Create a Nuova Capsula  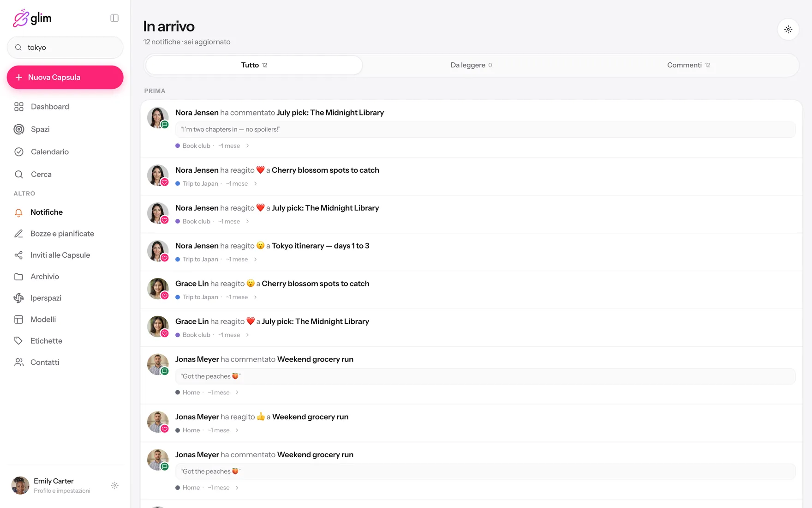click(65, 77)
